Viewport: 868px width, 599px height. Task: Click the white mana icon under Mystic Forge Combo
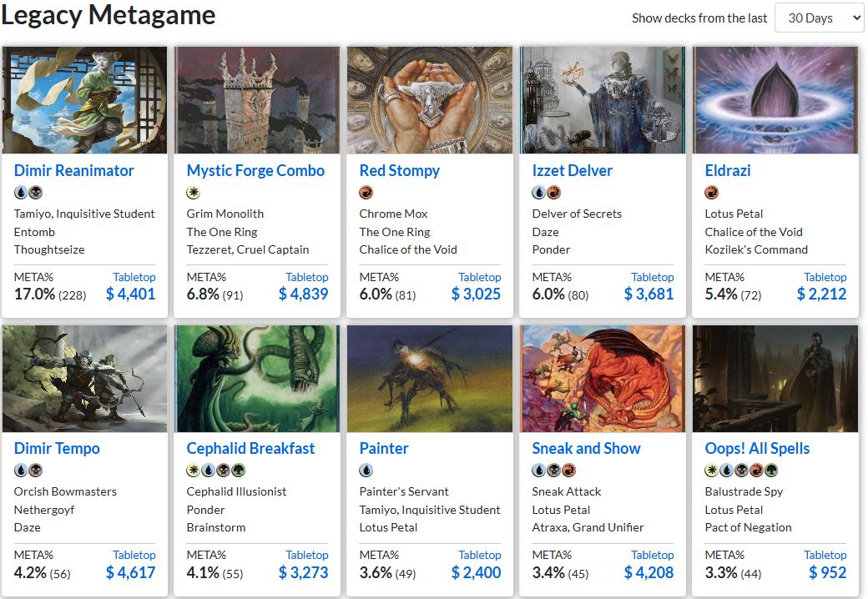(193, 193)
